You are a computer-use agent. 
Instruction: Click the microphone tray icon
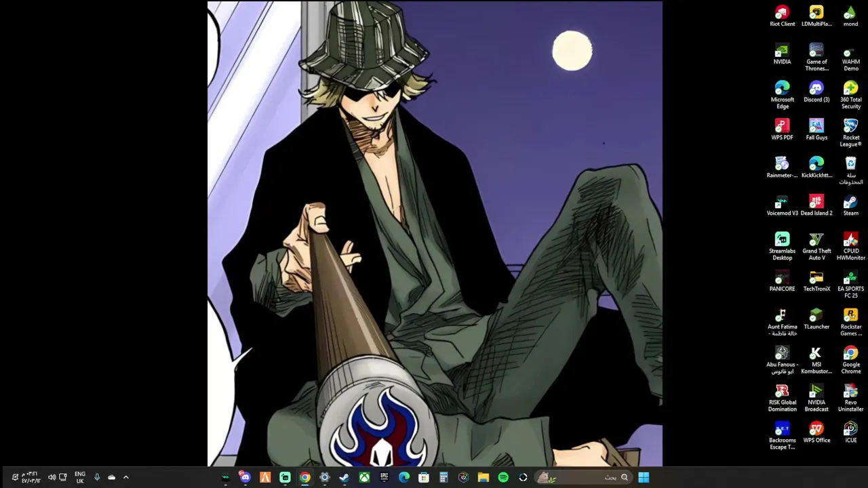coord(97,477)
